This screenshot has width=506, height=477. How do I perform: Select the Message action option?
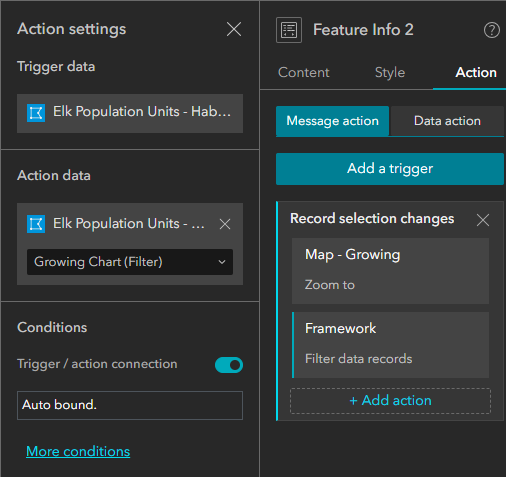(x=332, y=121)
